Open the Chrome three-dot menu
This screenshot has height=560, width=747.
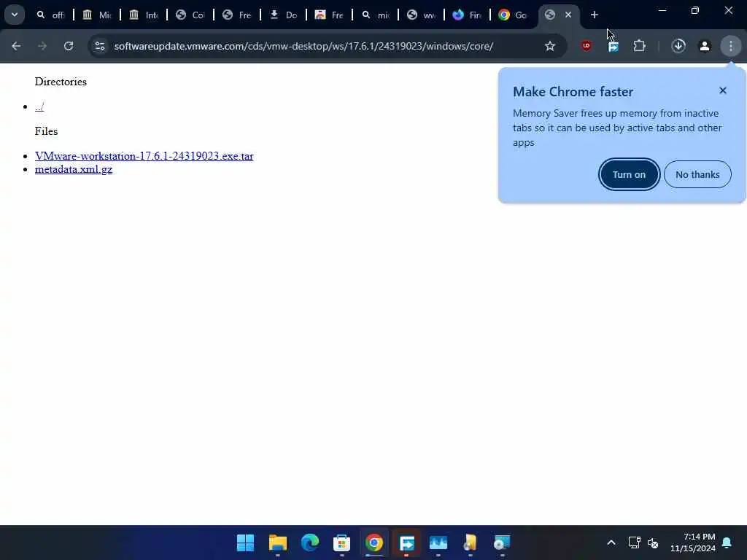pos(731,46)
